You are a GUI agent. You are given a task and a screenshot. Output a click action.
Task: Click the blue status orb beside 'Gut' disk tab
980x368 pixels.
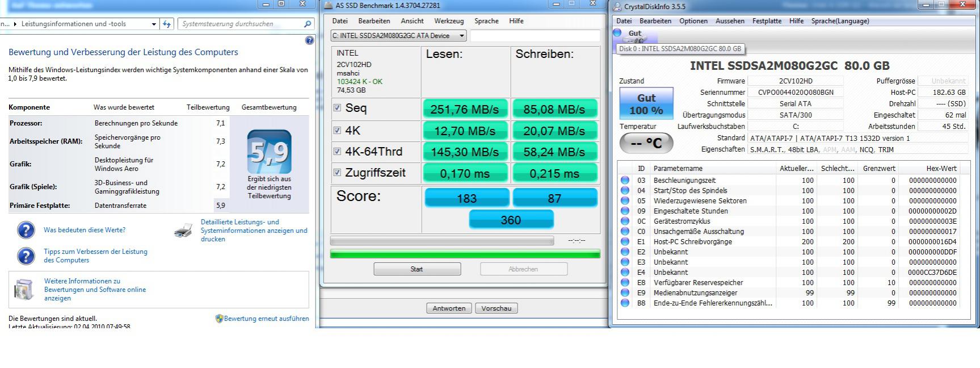[x=617, y=33]
